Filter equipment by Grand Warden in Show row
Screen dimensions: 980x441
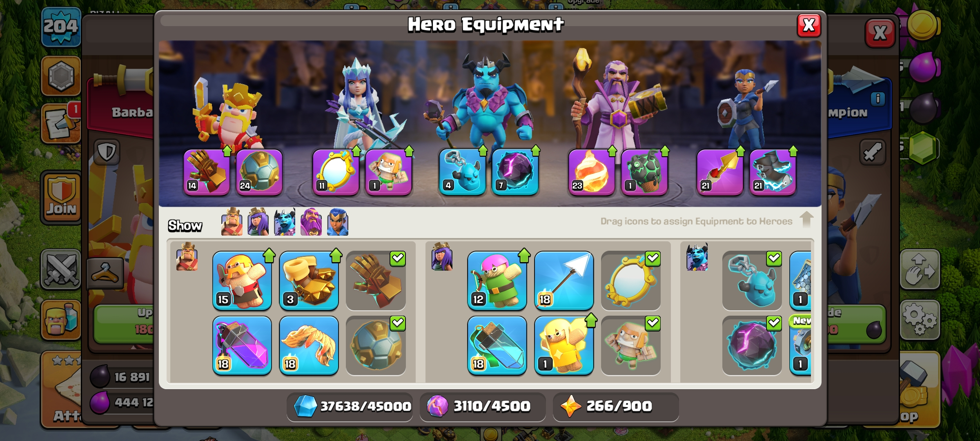click(x=311, y=222)
